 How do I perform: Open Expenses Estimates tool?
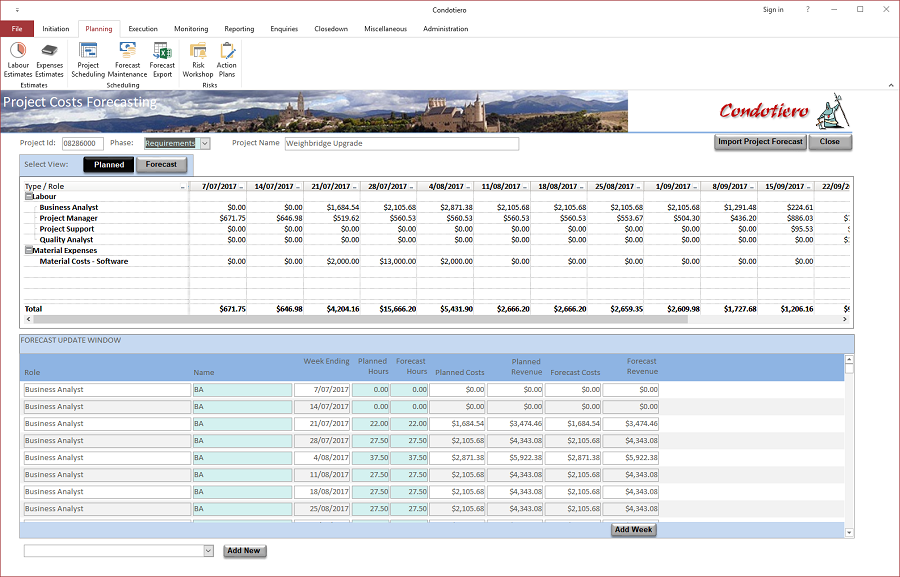49,60
